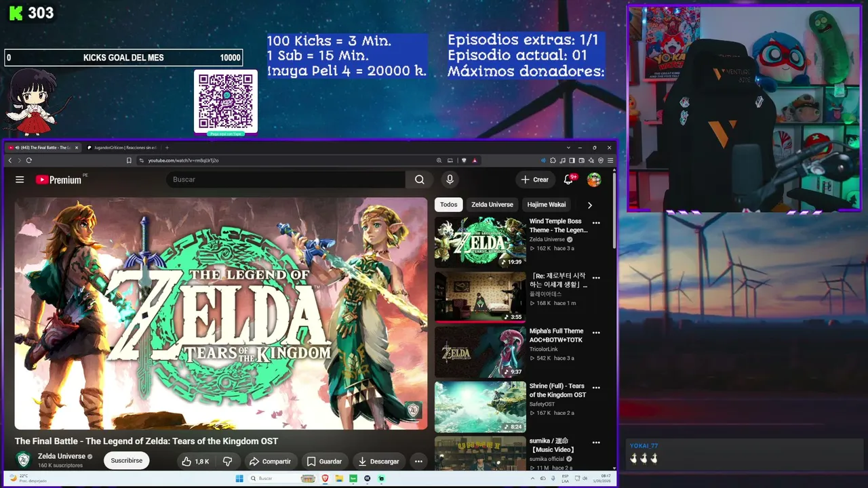
Task: Show hidden system tray icons
Action: click(533, 479)
